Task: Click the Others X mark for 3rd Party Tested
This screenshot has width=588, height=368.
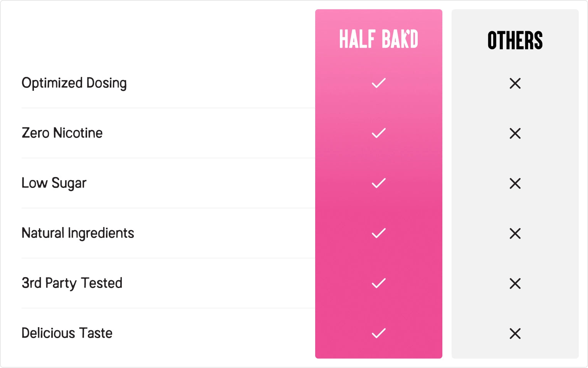Action: pyautogui.click(x=515, y=283)
